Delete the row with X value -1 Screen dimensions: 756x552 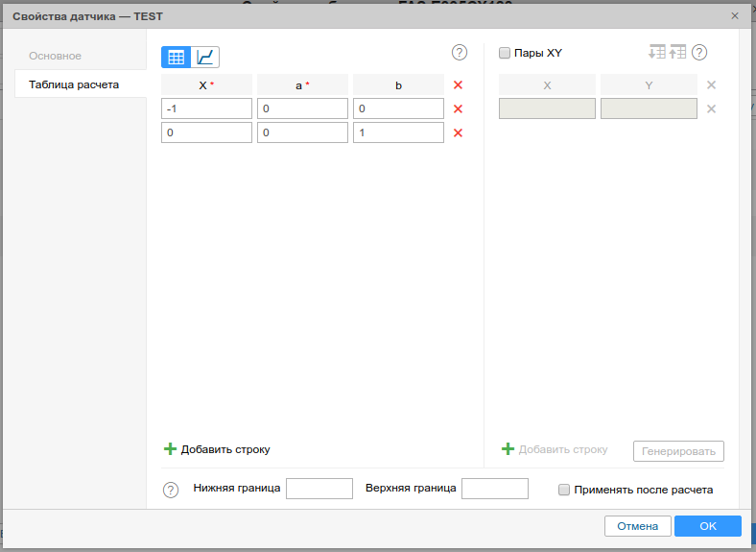458,109
